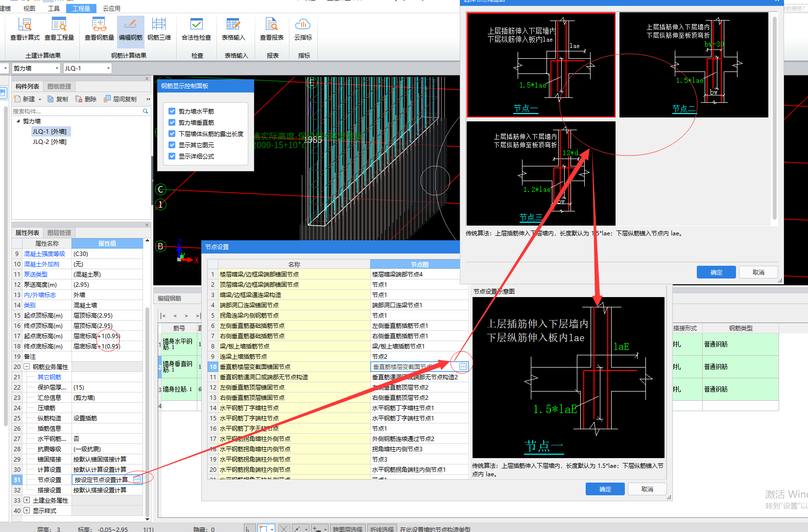Click 折线选择 status bar button

click(x=382, y=529)
